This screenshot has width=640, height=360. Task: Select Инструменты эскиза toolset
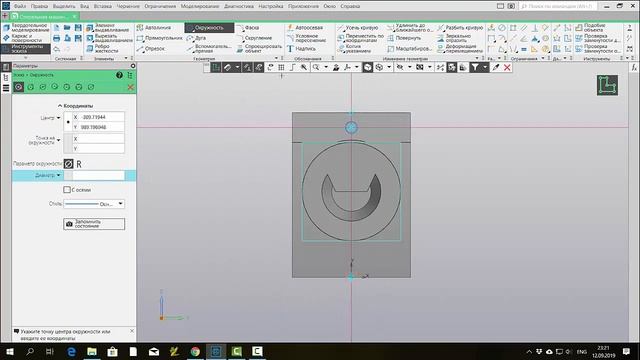pyautogui.click(x=26, y=49)
